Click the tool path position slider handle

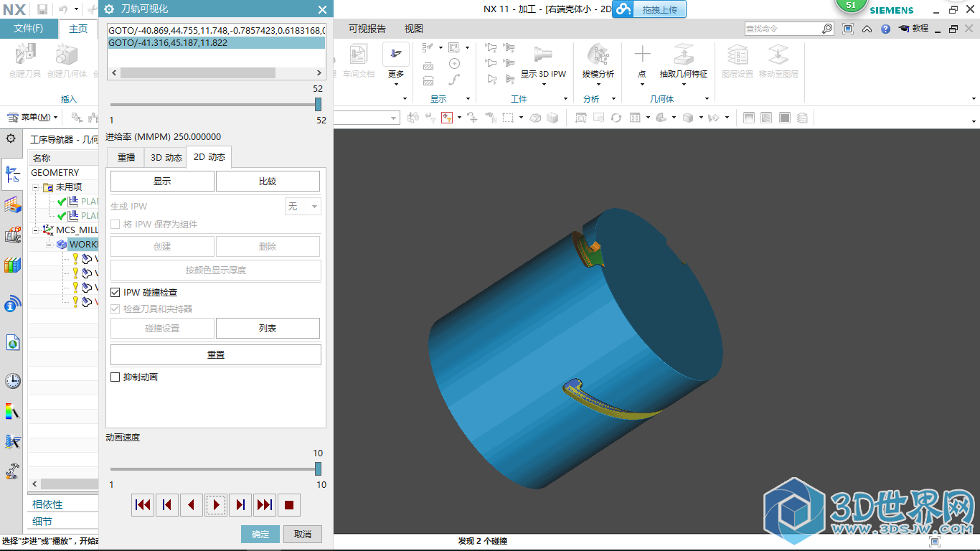click(x=318, y=104)
